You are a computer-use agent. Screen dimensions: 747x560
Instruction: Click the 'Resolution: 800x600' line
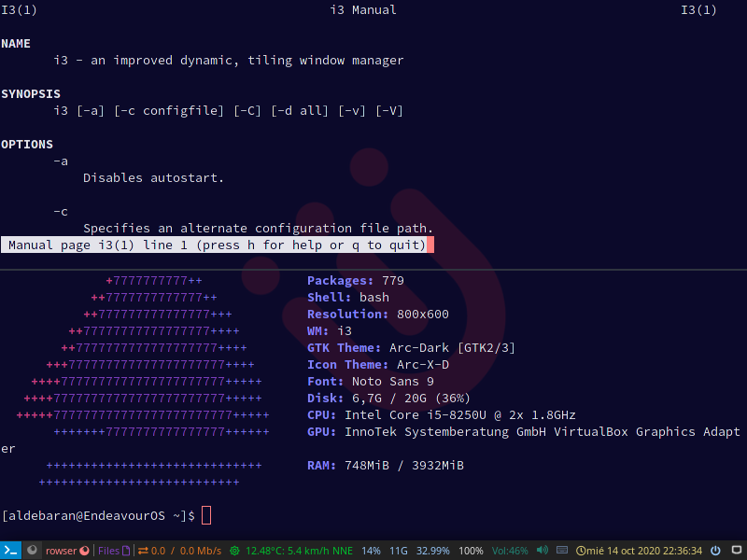pos(378,315)
